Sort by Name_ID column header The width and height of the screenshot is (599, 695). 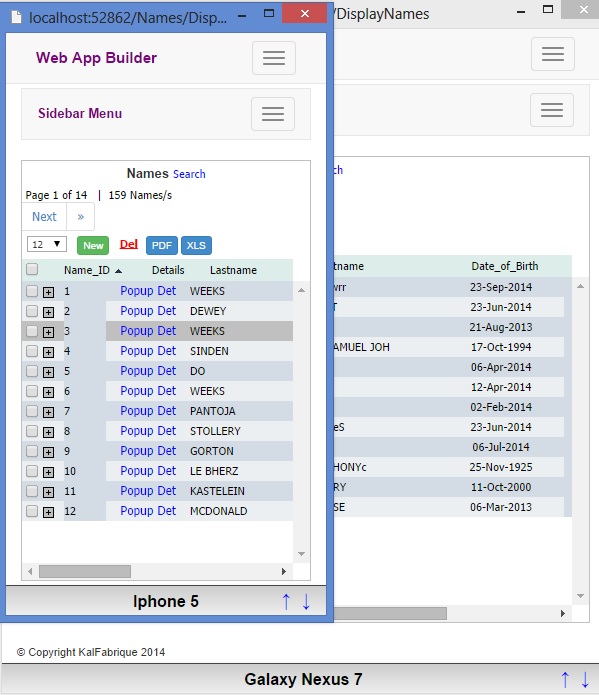click(86, 270)
